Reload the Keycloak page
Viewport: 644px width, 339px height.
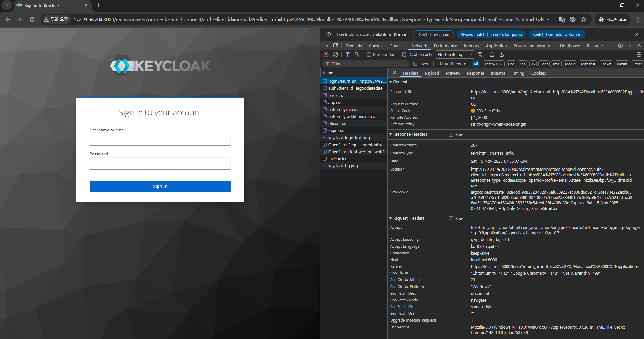(32, 20)
